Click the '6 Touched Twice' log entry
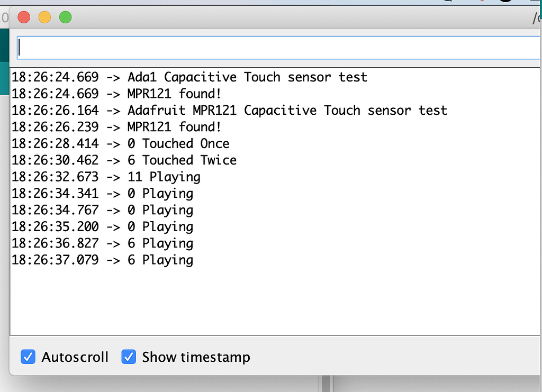Screen dimensions: 542x392 pos(124,160)
